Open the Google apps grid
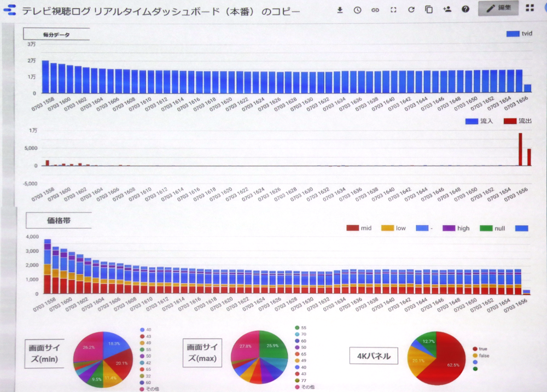Screen dimensions: 547x392 tap(529, 8)
